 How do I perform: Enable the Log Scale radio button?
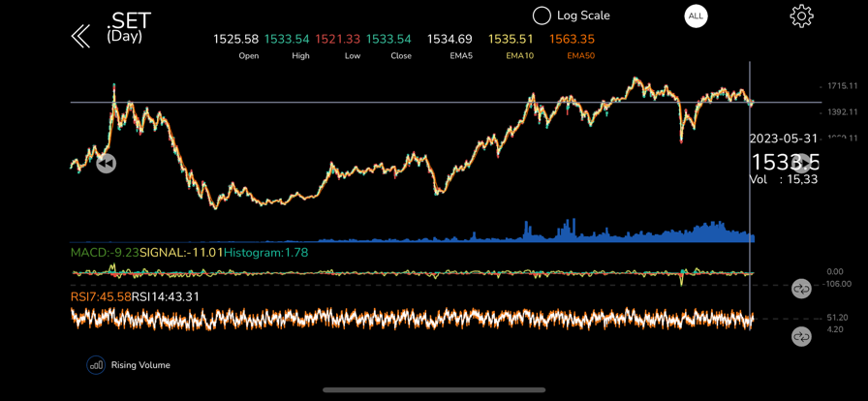click(542, 15)
